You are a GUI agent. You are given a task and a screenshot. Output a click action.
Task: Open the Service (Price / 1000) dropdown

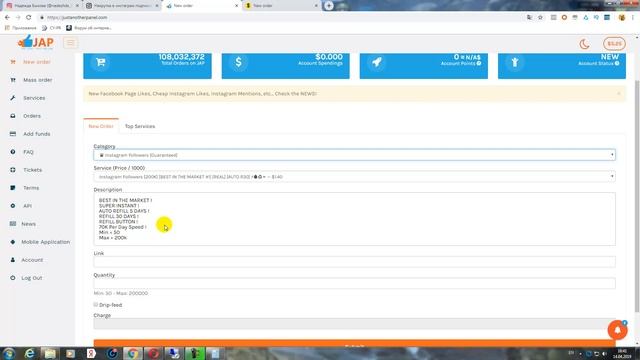point(354,177)
